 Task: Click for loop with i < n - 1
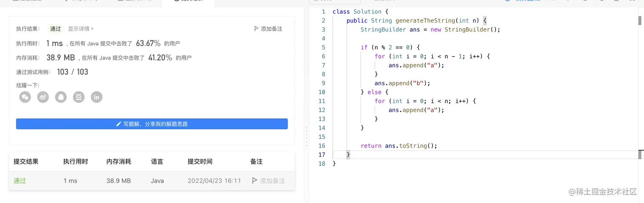[432, 56]
